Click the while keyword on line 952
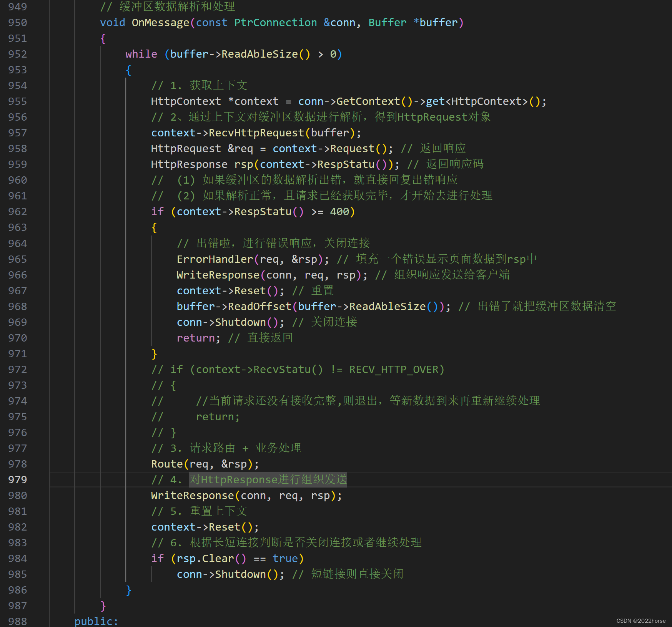Screen dimensions: 672x627 coord(141,54)
